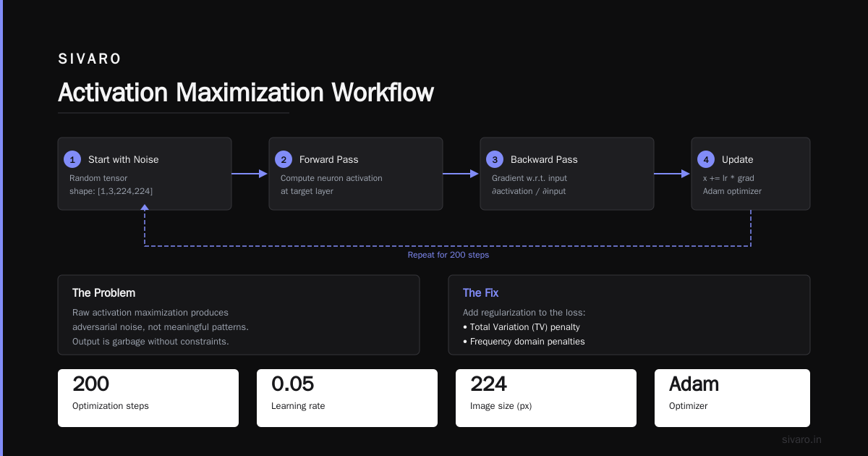The image size is (868, 456).
Task: Select the Update step card
Action: (x=751, y=174)
